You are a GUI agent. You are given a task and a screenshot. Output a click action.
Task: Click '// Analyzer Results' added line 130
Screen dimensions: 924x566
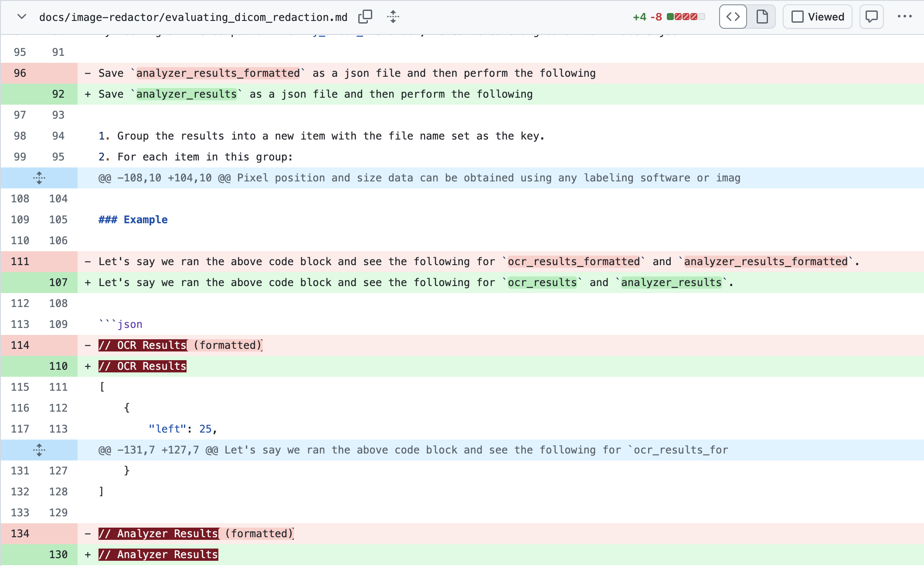158,555
